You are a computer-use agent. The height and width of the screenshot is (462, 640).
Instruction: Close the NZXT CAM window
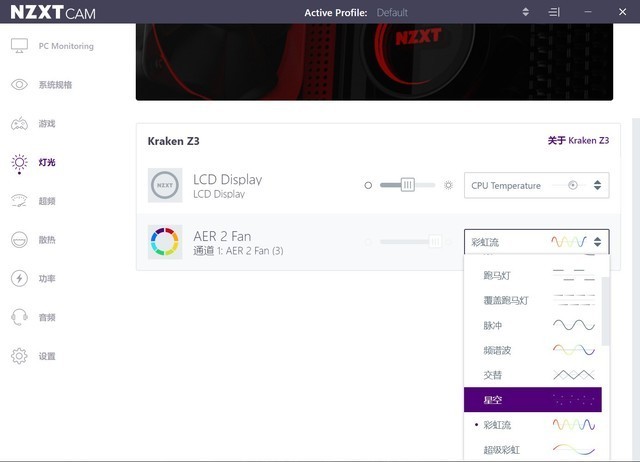pyautogui.click(x=622, y=12)
